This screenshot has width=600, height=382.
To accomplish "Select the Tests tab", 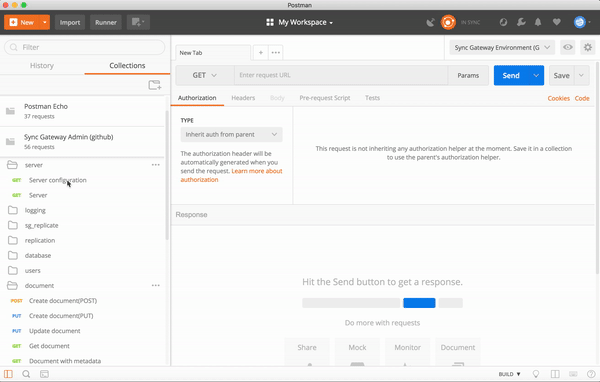I will (x=372, y=98).
